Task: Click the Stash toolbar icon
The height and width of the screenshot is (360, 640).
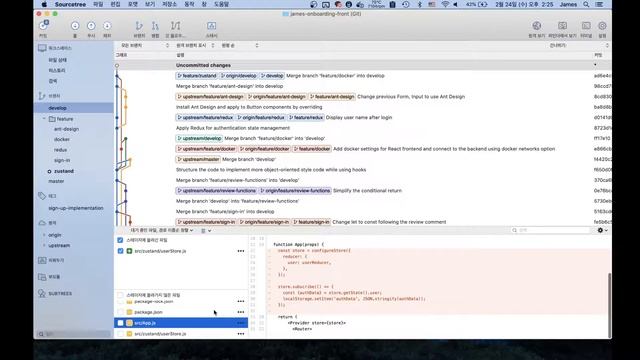Action: (x=211, y=26)
